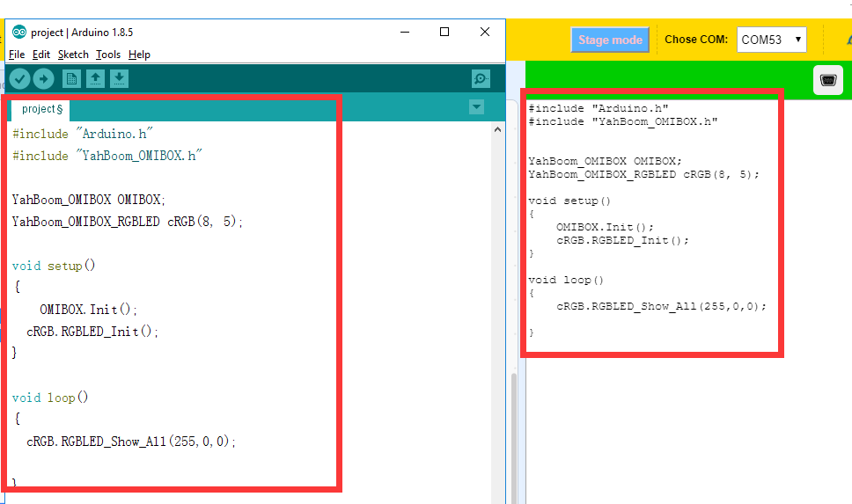Screen dimensions: 852x504
Task: Click 'OMIBOX.Init();' in right code panel
Action: point(605,227)
